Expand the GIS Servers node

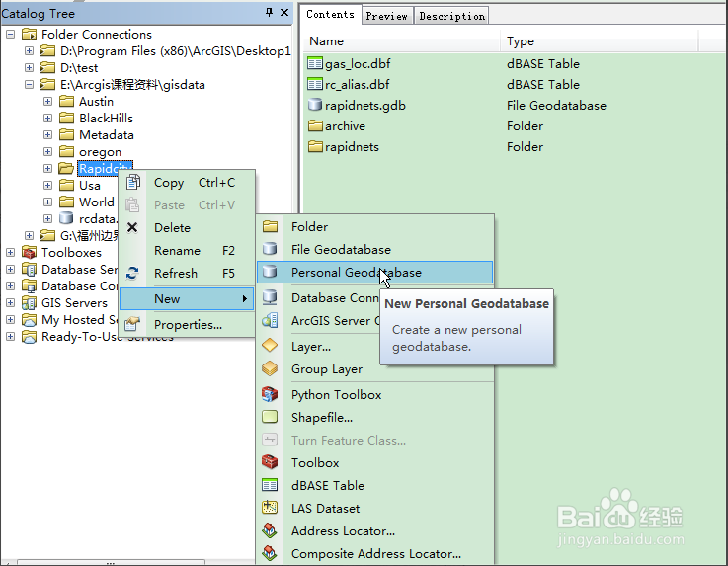pos(10,302)
